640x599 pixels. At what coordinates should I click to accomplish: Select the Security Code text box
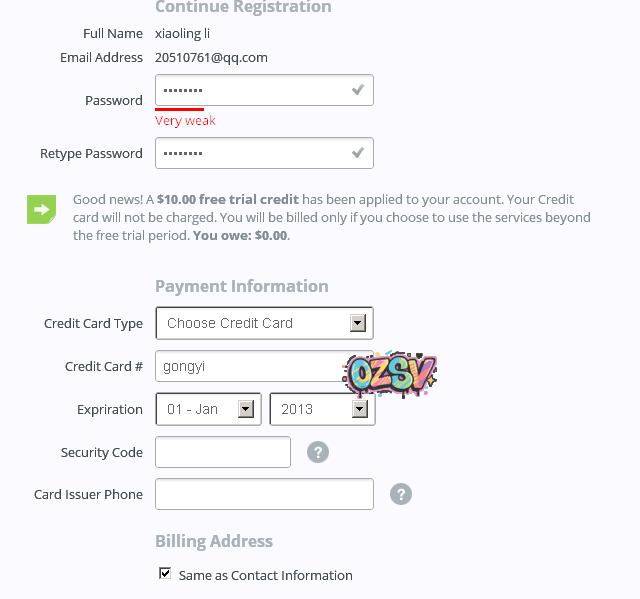[223, 452]
